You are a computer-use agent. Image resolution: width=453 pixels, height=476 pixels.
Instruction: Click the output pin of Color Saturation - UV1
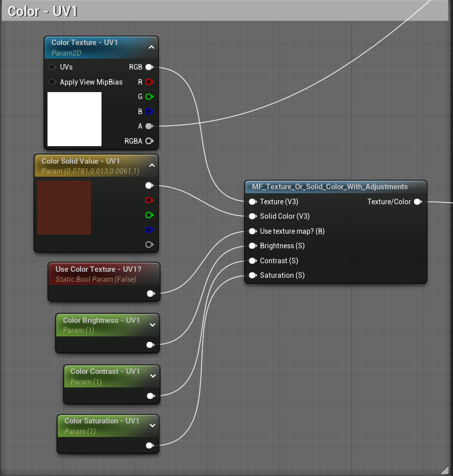click(150, 445)
